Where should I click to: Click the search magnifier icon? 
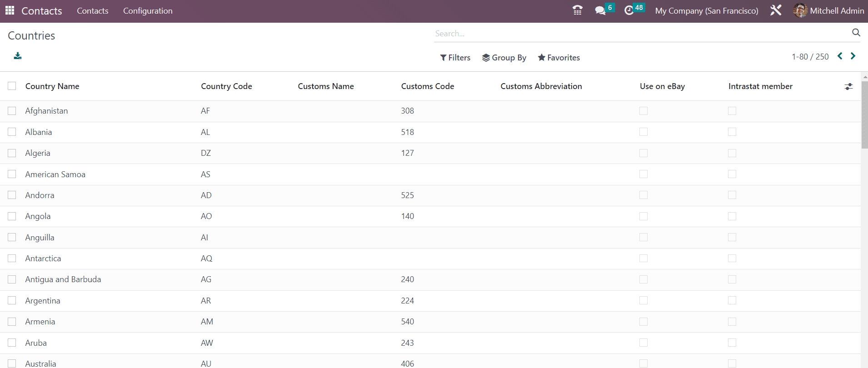[856, 33]
